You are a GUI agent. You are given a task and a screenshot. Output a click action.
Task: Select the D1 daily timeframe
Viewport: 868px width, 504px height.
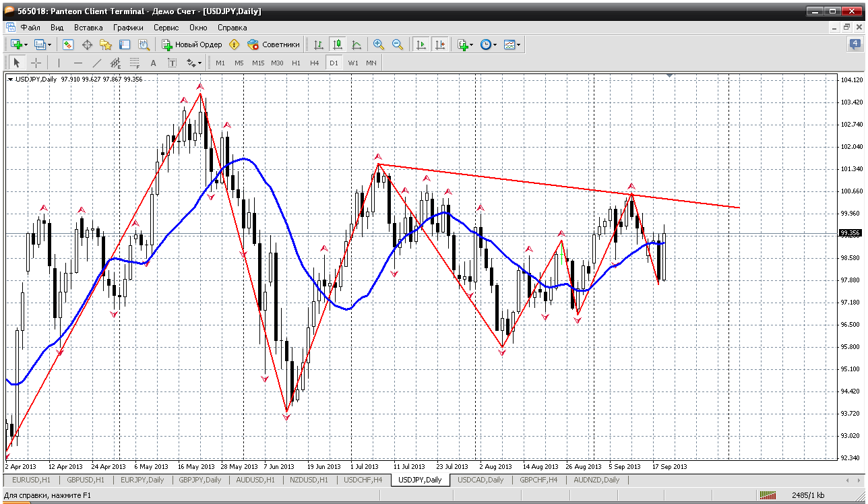pyautogui.click(x=334, y=63)
